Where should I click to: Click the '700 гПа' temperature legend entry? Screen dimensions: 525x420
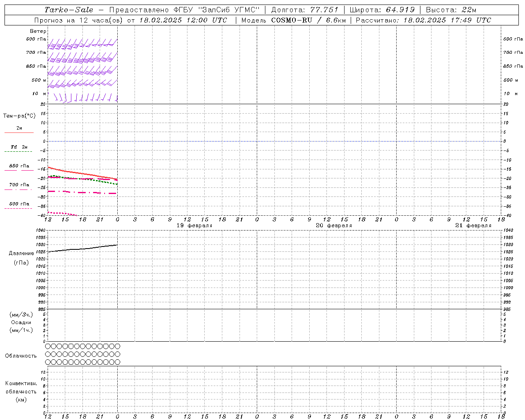click(19, 185)
